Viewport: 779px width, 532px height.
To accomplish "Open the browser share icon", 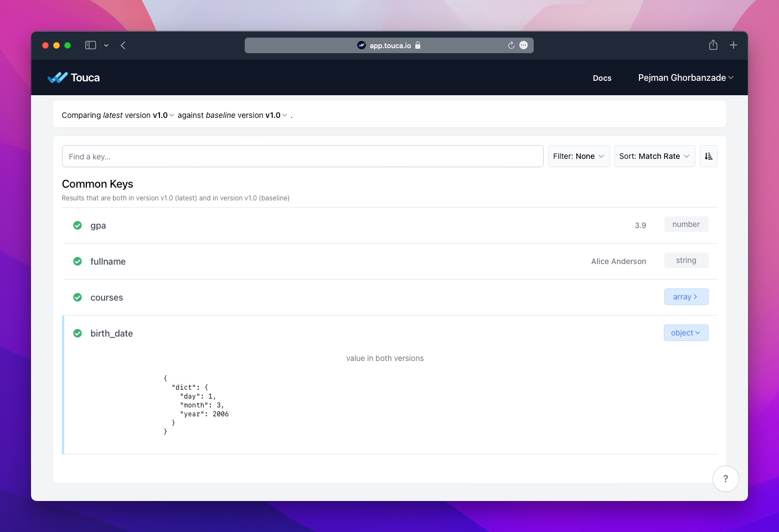I will click(x=713, y=45).
